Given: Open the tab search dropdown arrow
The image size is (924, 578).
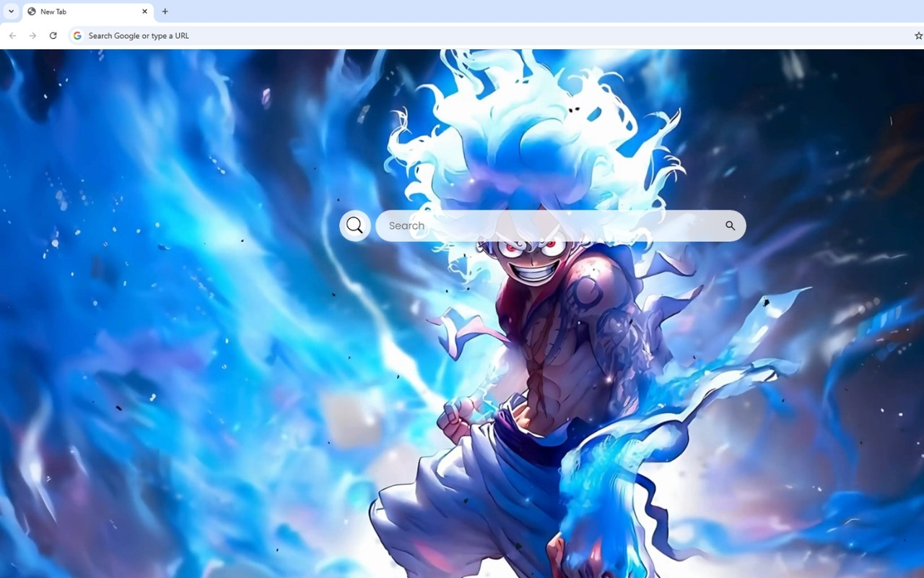Looking at the screenshot, I should pos(11,12).
